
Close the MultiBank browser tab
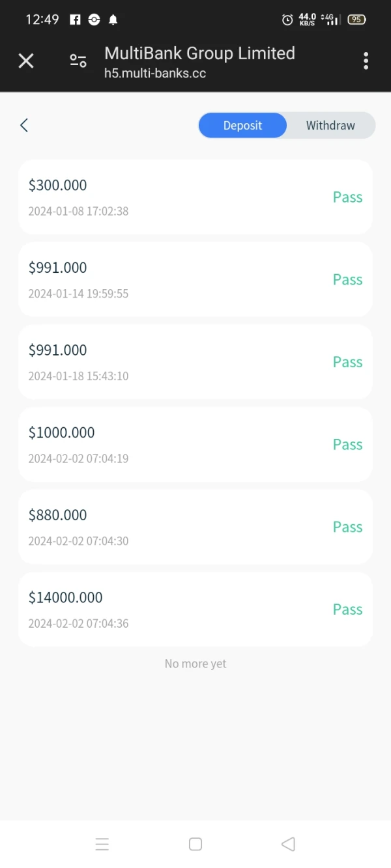click(x=26, y=61)
